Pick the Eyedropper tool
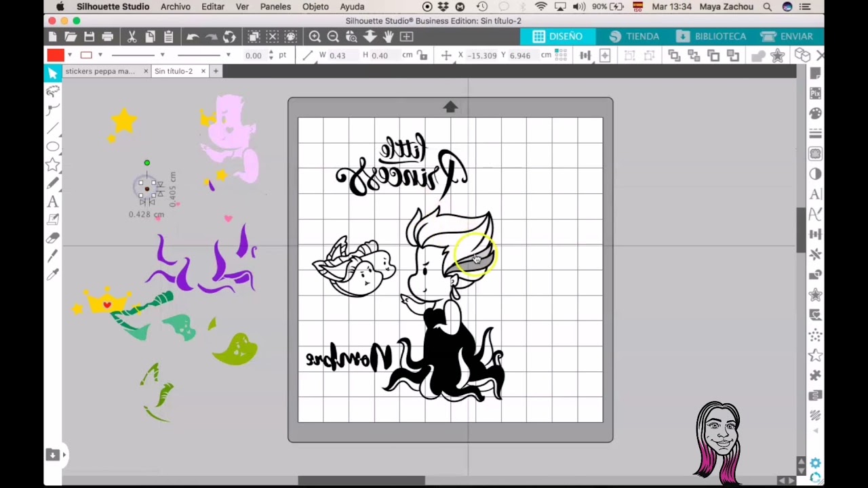This screenshot has width=868, height=488. tap(53, 274)
